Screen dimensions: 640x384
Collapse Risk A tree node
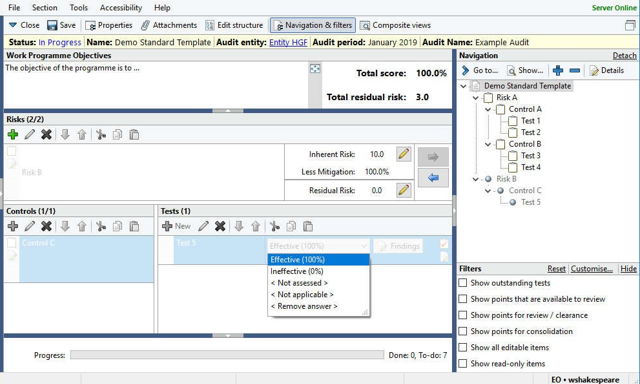476,98
